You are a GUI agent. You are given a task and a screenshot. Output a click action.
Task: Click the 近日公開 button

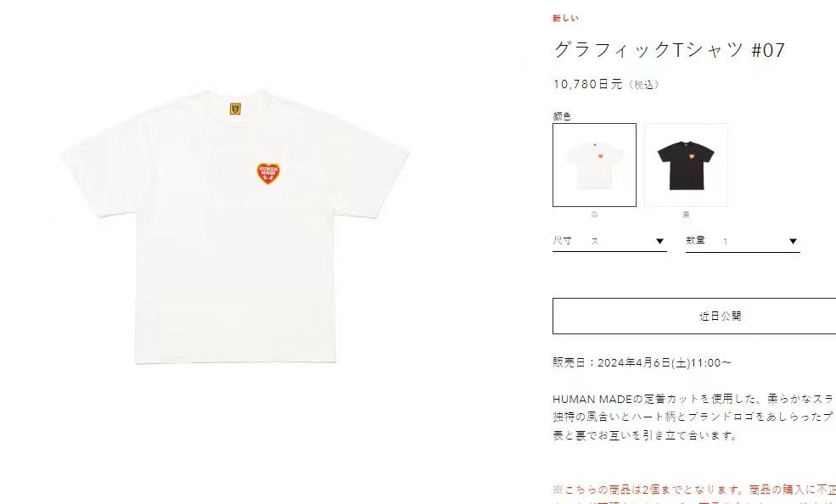pos(694,316)
